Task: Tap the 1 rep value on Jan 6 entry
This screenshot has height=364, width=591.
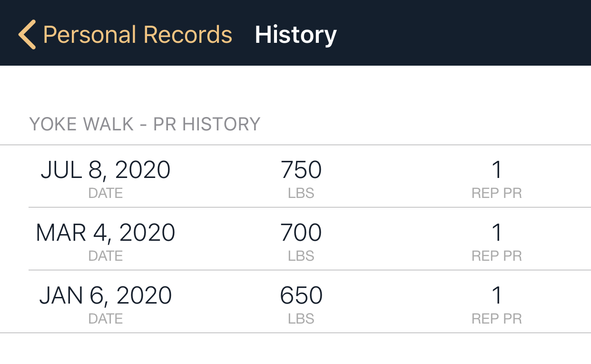Action: point(497,295)
